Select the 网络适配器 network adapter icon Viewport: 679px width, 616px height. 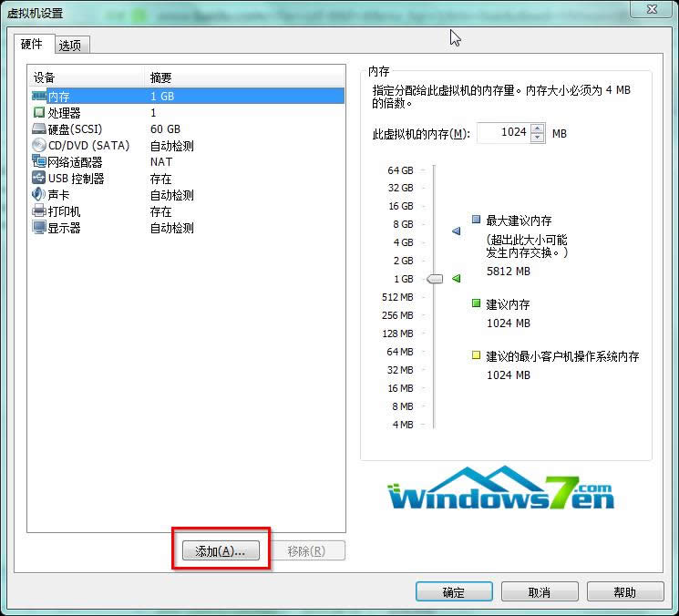39,161
